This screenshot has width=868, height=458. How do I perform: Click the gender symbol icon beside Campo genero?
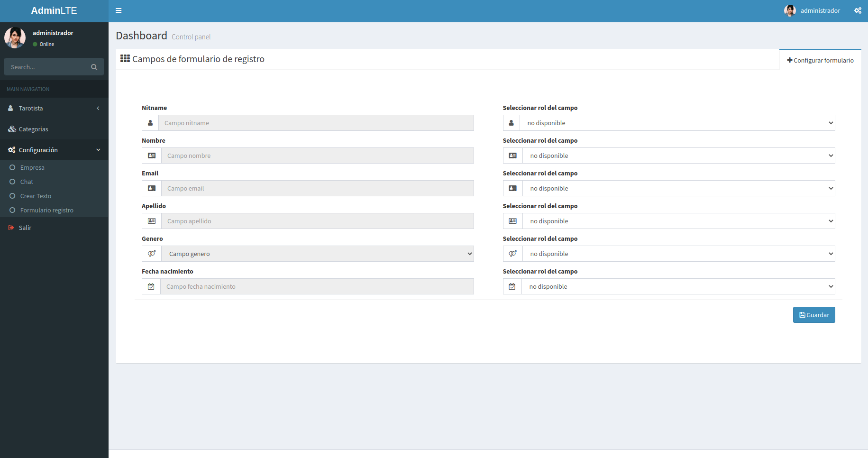click(x=152, y=254)
